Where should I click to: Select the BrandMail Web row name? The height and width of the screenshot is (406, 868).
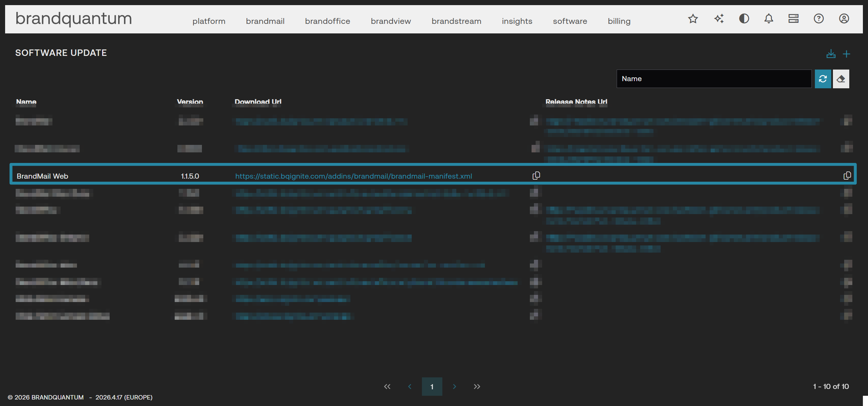click(43, 176)
